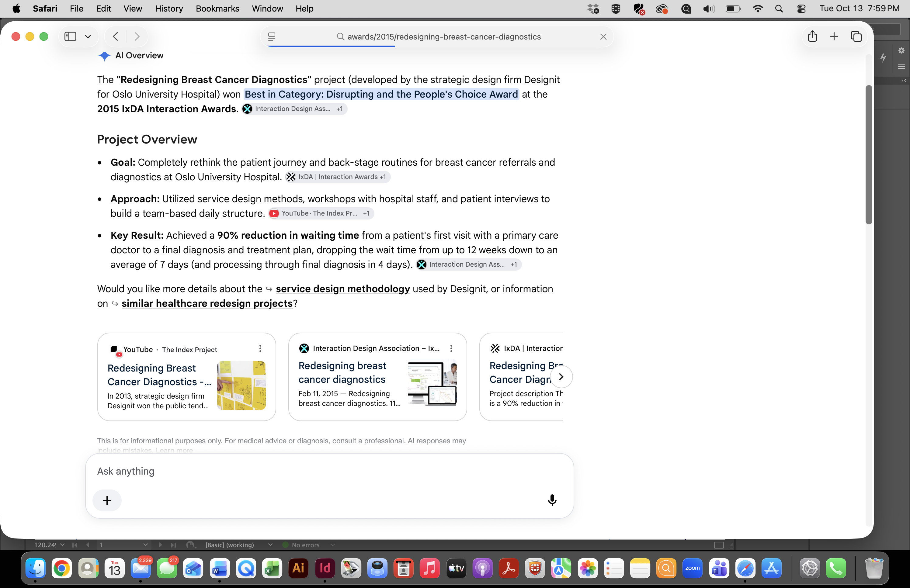Expand the +1 sources on YouTube citation
The width and height of the screenshot is (910, 588).
(x=366, y=213)
